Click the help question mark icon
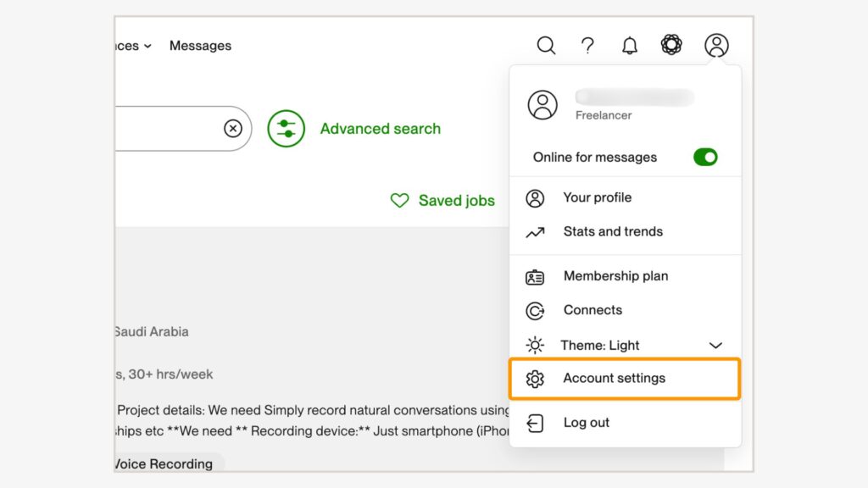This screenshot has height=488, width=868. [587, 46]
